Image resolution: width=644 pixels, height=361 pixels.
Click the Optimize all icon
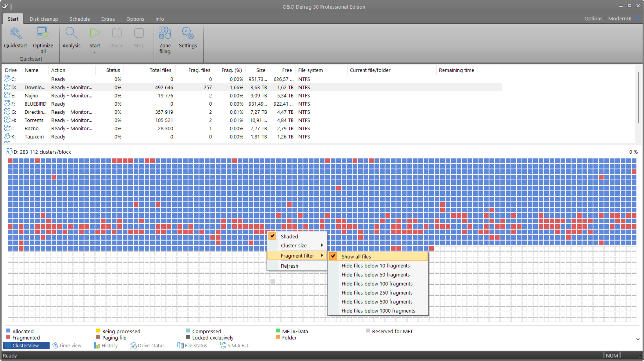(43, 34)
